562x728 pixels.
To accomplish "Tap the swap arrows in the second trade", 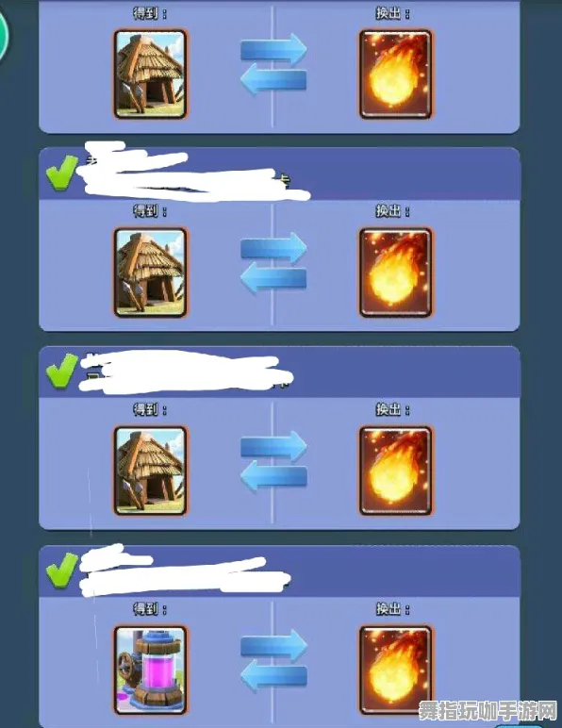I will [x=273, y=263].
